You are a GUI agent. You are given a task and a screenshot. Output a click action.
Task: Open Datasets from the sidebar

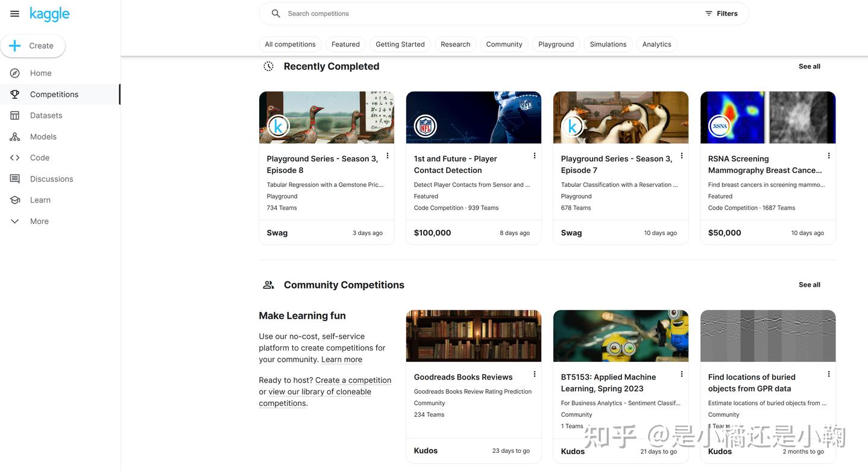click(60, 115)
